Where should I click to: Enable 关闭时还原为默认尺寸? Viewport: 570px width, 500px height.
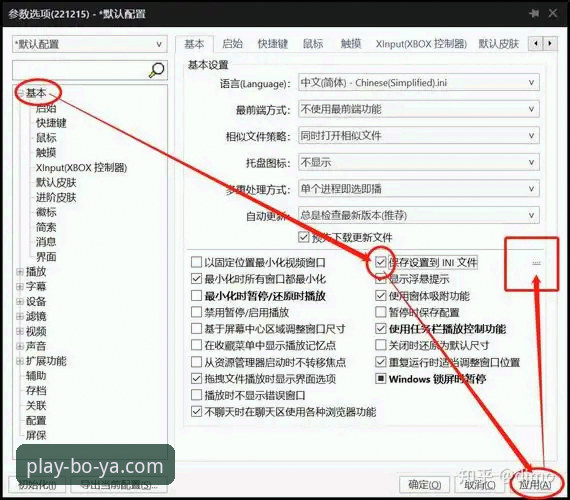pos(381,345)
